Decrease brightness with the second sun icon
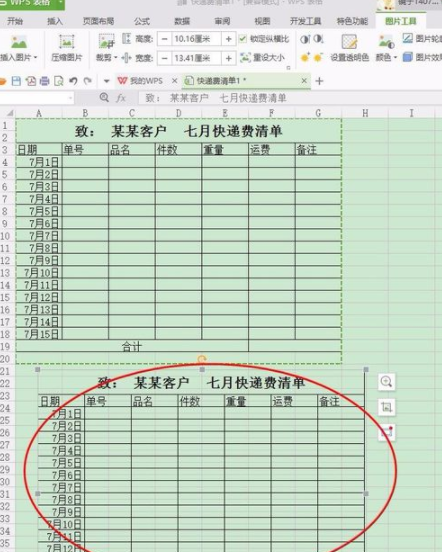The height and width of the screenshot is (552, 442). point(318,57)
